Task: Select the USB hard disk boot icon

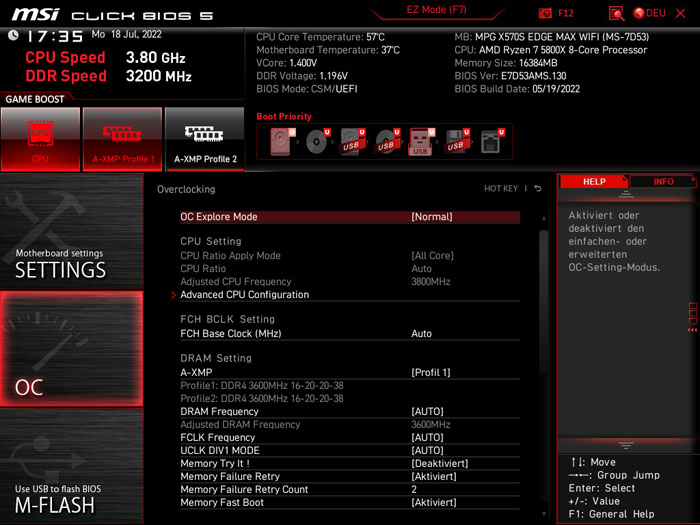Action: tap(352, 142)
